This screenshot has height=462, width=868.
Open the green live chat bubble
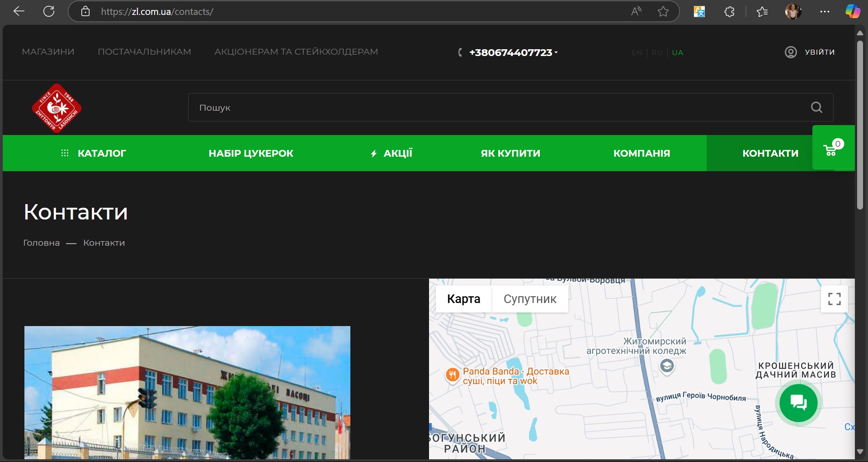pos(798,402)
